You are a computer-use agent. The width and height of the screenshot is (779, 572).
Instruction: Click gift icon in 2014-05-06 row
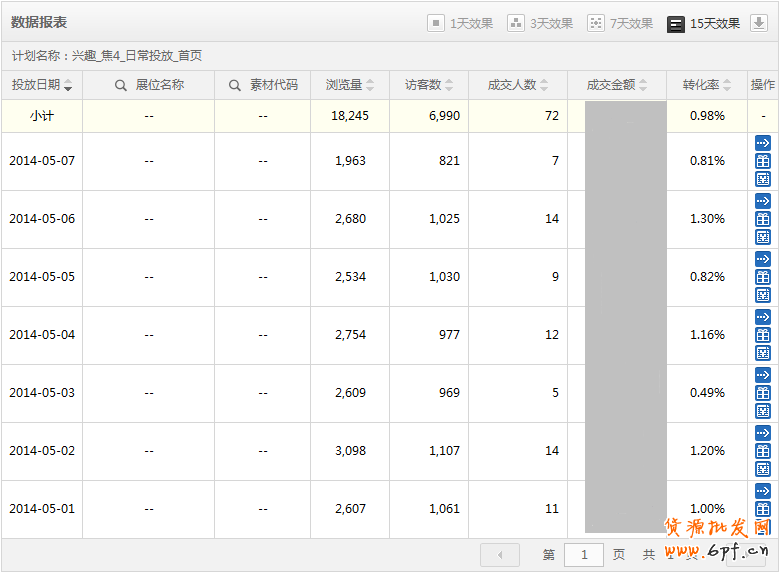763,219
